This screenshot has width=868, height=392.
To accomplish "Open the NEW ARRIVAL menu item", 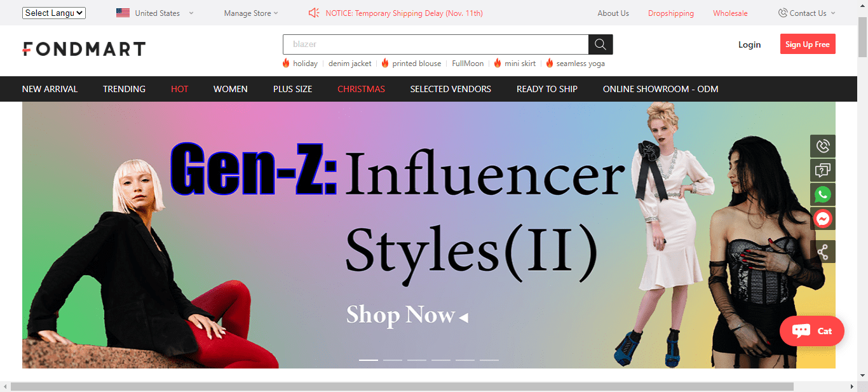I will 50,89.
